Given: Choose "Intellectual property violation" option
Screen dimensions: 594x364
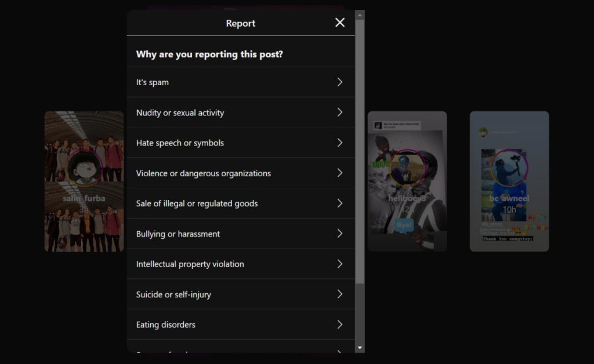Looking at the screenshot, I should tap(241, 264).
